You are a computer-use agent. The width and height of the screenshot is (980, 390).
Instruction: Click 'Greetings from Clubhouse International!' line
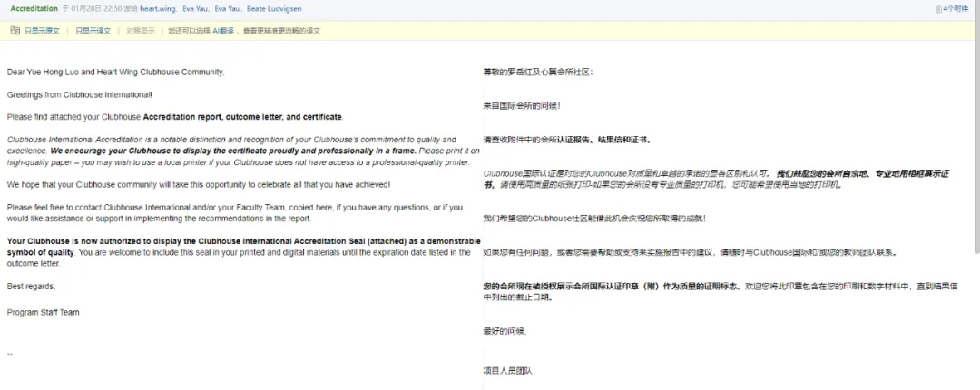click(x=79, y=94)
